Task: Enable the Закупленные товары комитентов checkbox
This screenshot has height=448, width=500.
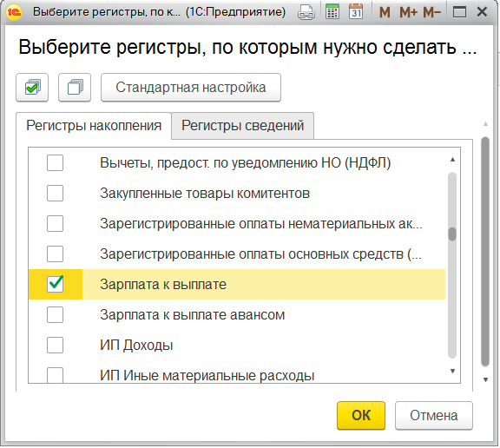Action: point(56,194)
